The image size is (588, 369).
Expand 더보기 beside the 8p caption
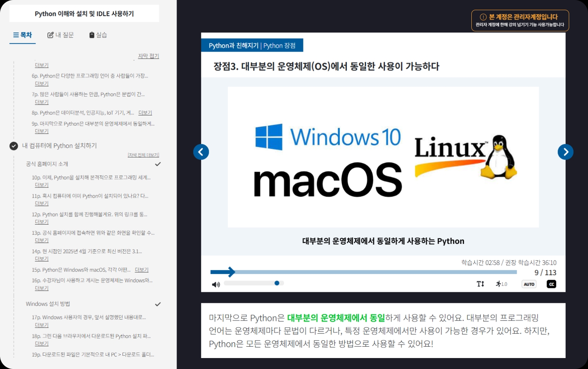[145, 113]
